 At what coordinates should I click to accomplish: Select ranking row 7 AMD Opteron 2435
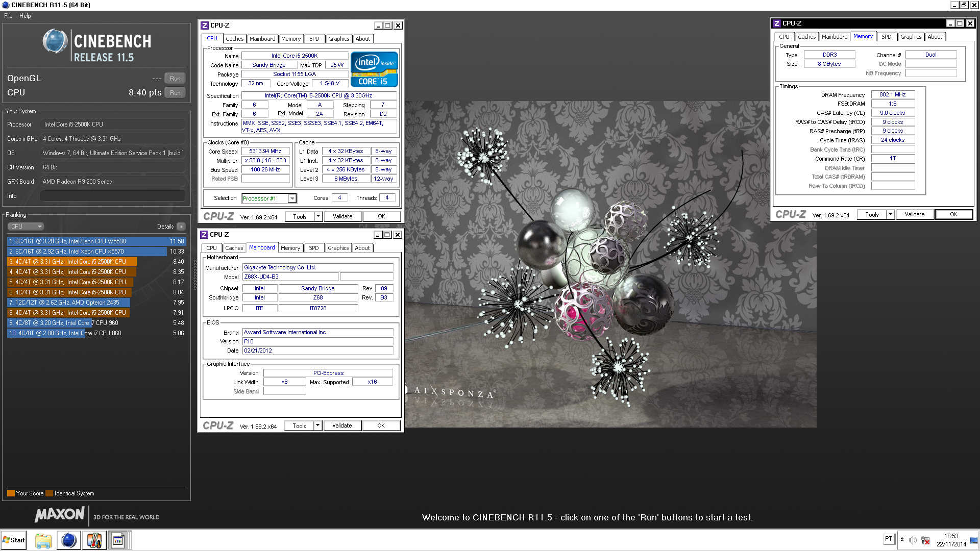(x=96, y=303)
